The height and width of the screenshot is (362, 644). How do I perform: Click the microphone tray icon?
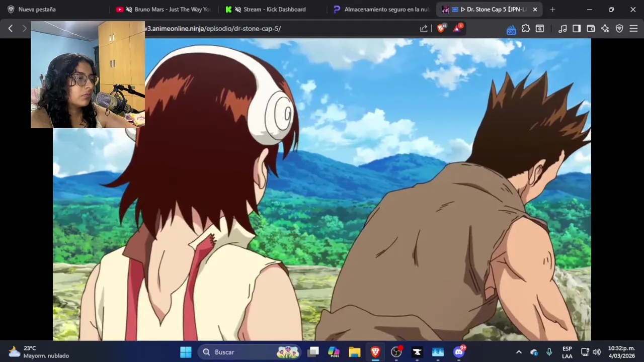[x=549, y=352]
